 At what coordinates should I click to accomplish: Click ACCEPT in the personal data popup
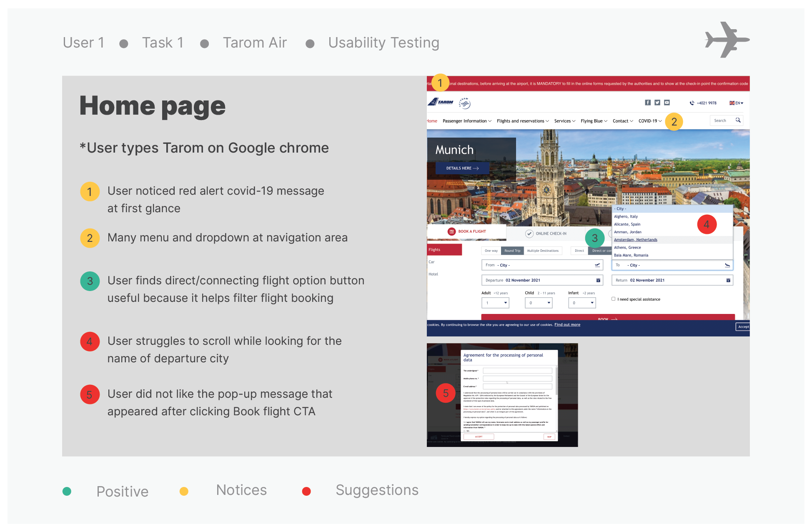(479, 437)
